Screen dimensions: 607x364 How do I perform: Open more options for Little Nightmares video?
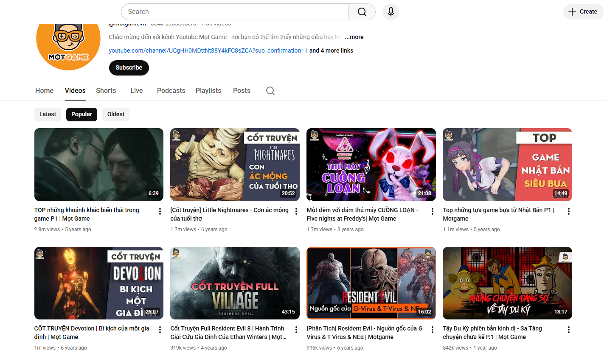click(x=296, y=211)
